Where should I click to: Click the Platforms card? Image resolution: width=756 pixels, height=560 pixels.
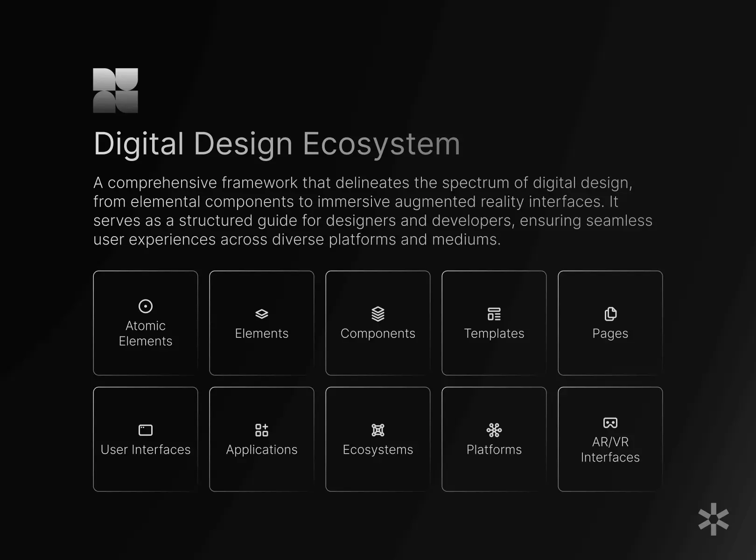[x=494, y=439]
